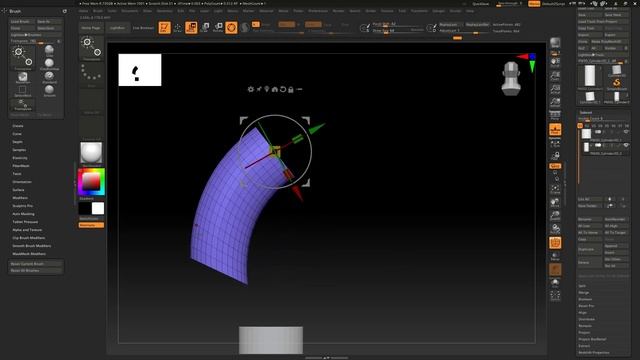The height and width of the screenshot is (360, 640).
Task: Expand the Create section in Brush panel
Action: point(18,126)
